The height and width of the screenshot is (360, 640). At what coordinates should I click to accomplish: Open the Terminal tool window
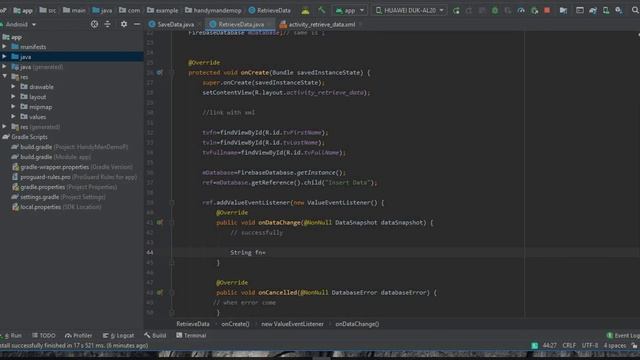(191, 336)
